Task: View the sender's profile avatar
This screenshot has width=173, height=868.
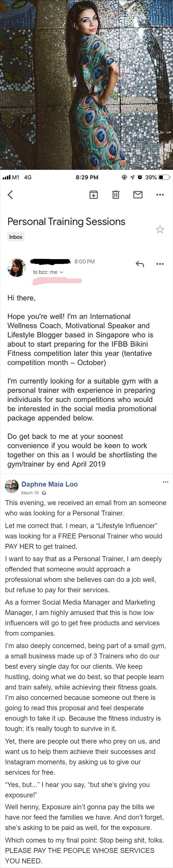Action: point(17,268)
